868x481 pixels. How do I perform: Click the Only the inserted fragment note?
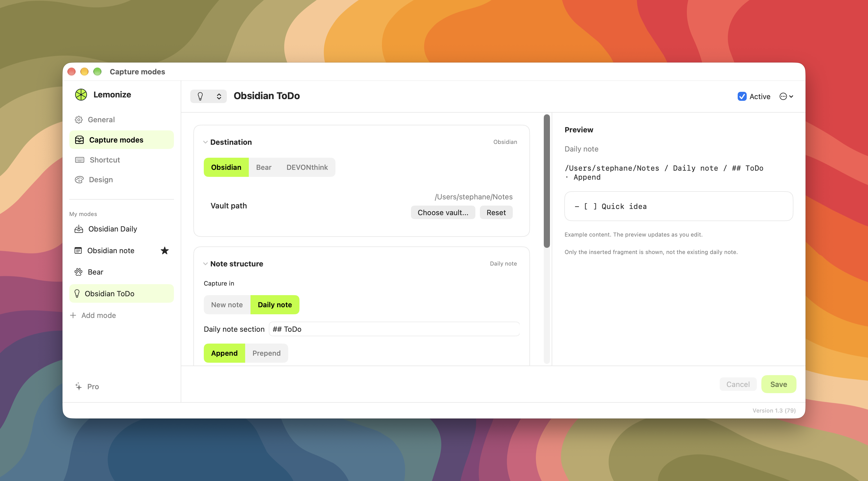point(651,252)
